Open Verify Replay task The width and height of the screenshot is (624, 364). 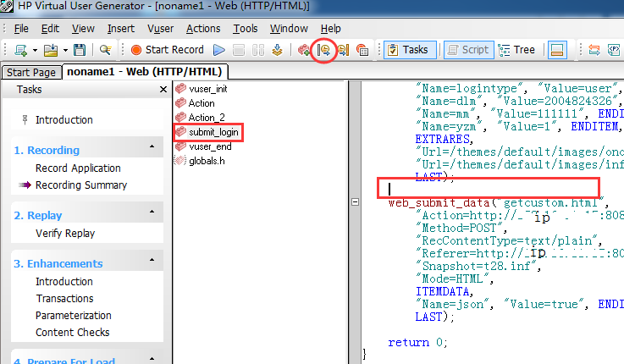coord(65,233)
